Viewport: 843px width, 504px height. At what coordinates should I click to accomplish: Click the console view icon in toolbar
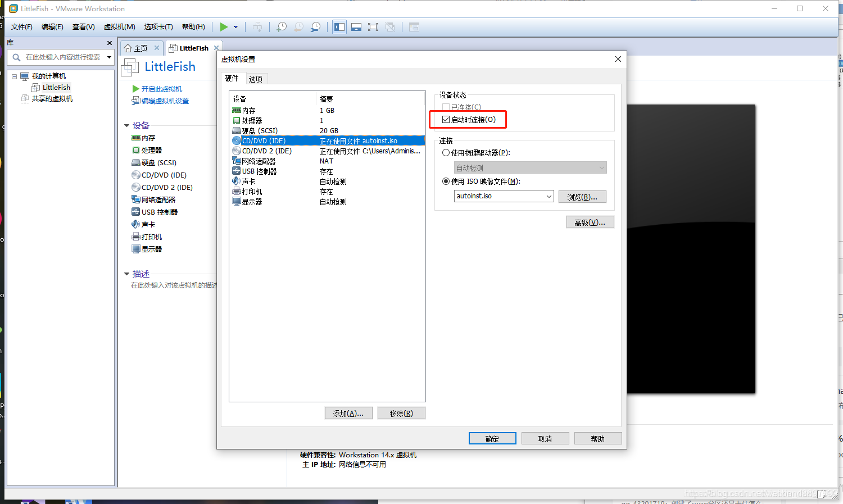(x=414, y=27)
